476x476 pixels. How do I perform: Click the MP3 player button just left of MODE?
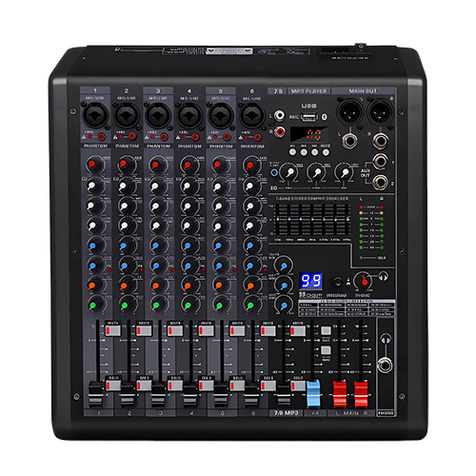[314, 152]
